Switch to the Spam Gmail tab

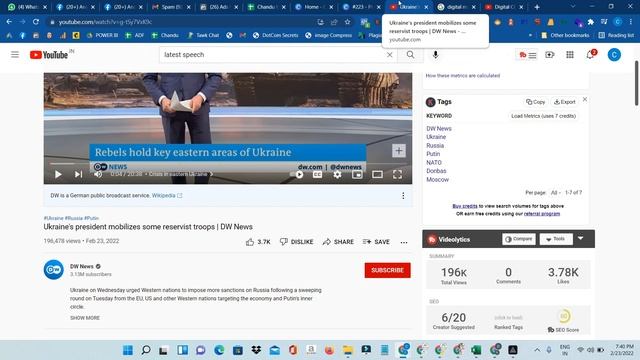(x=171, y=7)
